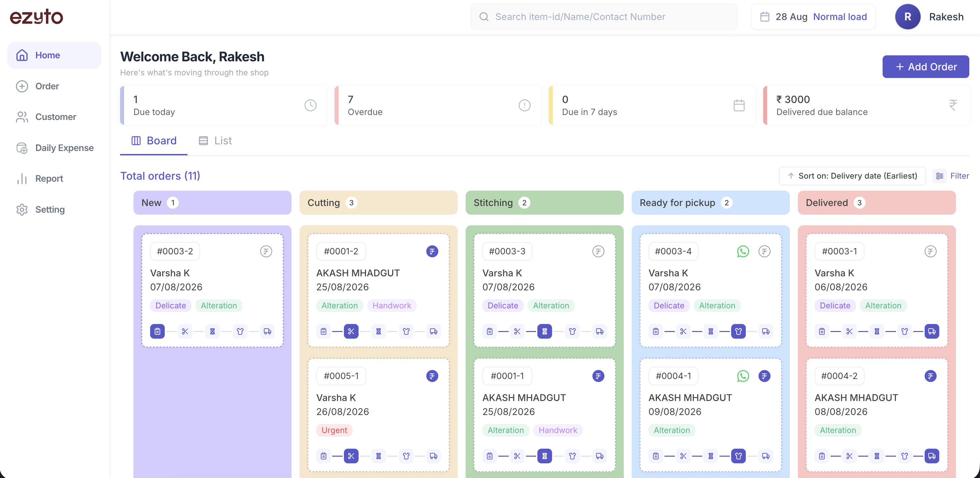Image resolution: width=980 pixels, height=478 pixels.
Task: Click the Overdue summary card
Action: click(438, 105)
